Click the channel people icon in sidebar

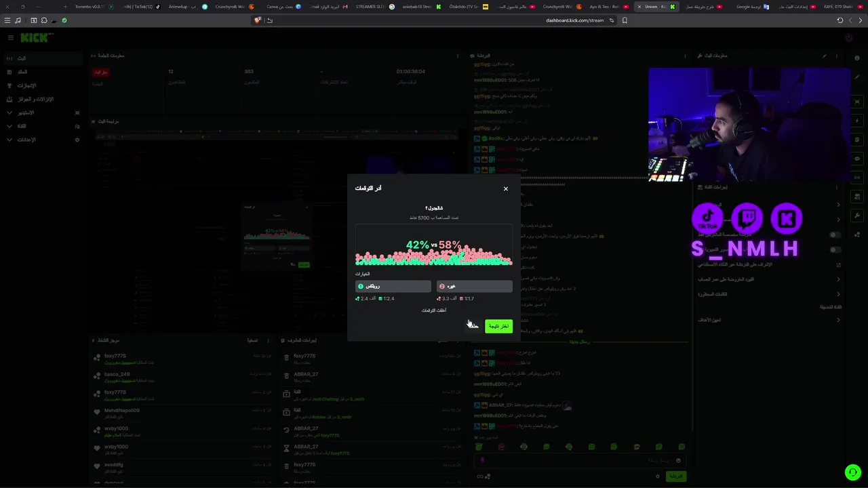click(77, 126)
